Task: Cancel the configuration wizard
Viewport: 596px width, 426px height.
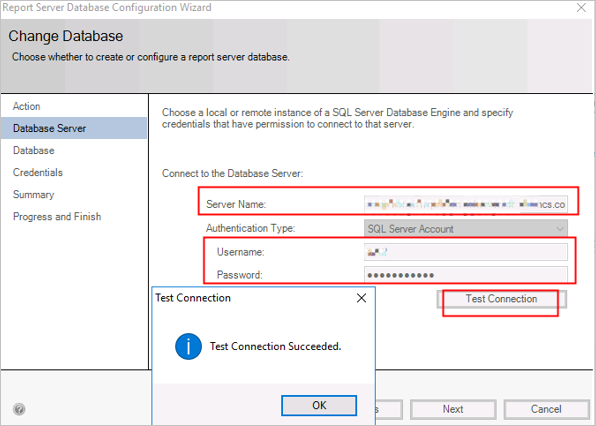Action: [546, 409]
